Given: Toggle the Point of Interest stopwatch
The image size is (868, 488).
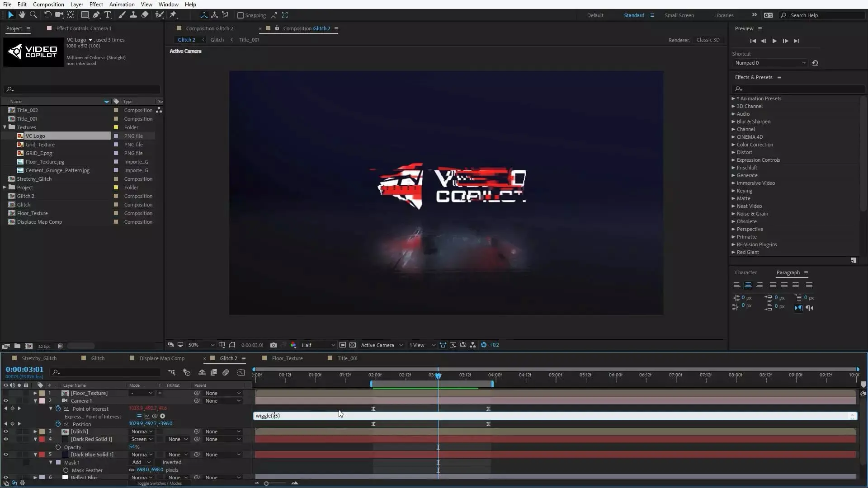Looking at the screenshot, I should click(58, 409).
